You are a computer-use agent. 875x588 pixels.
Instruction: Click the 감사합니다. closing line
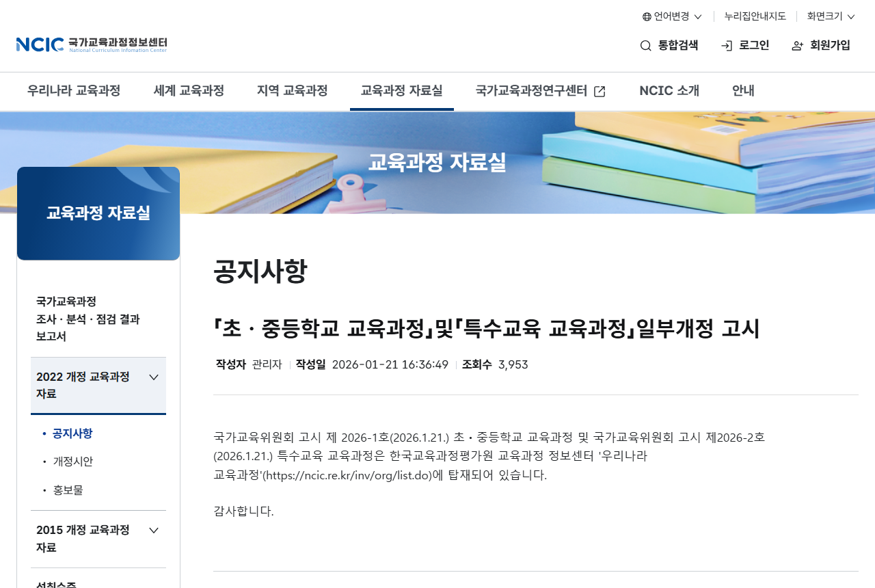(243, 511)
